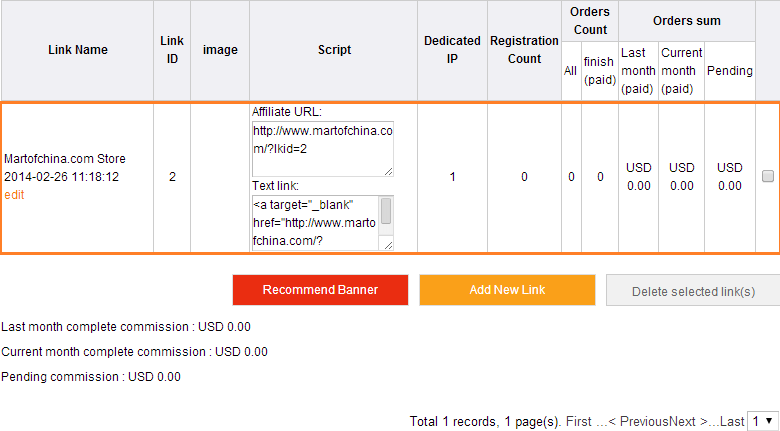Click the Pending orders sum header
780x431 pixels.
[x=730, y=71]
